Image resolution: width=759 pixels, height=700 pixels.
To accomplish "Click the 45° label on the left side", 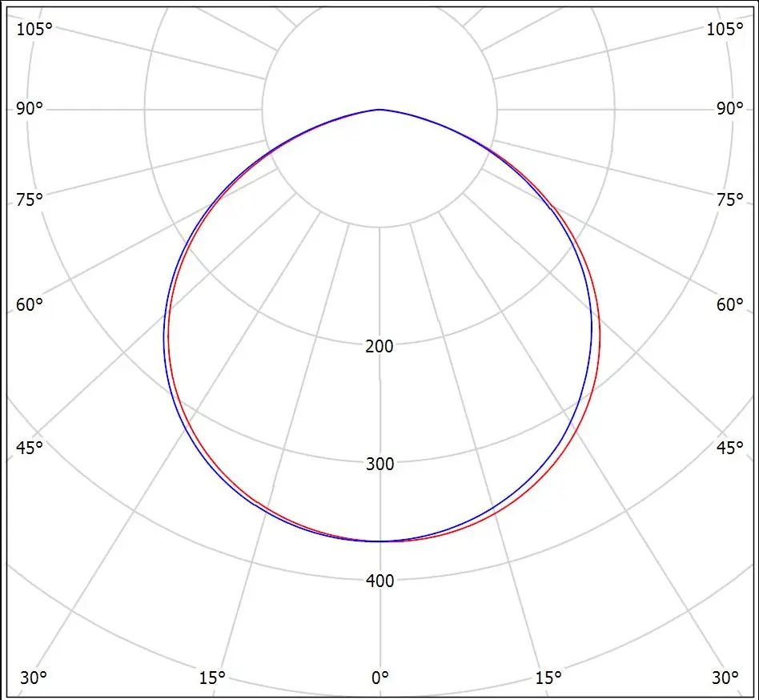I will click(30, 448).
